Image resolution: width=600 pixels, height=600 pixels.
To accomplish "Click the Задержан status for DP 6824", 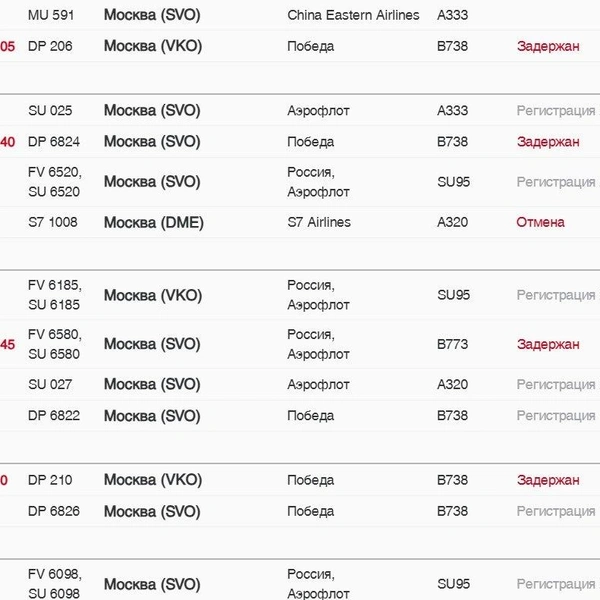I will (x=548, y=142).
